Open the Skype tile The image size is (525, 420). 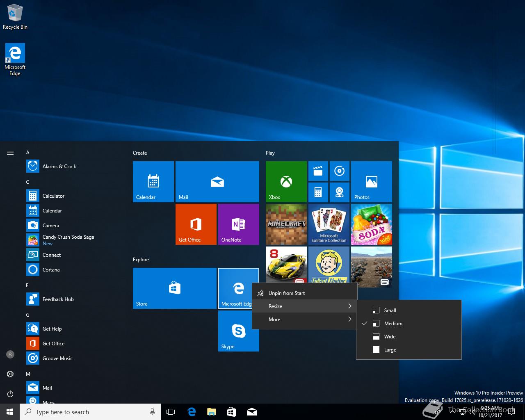coord(239,331)
